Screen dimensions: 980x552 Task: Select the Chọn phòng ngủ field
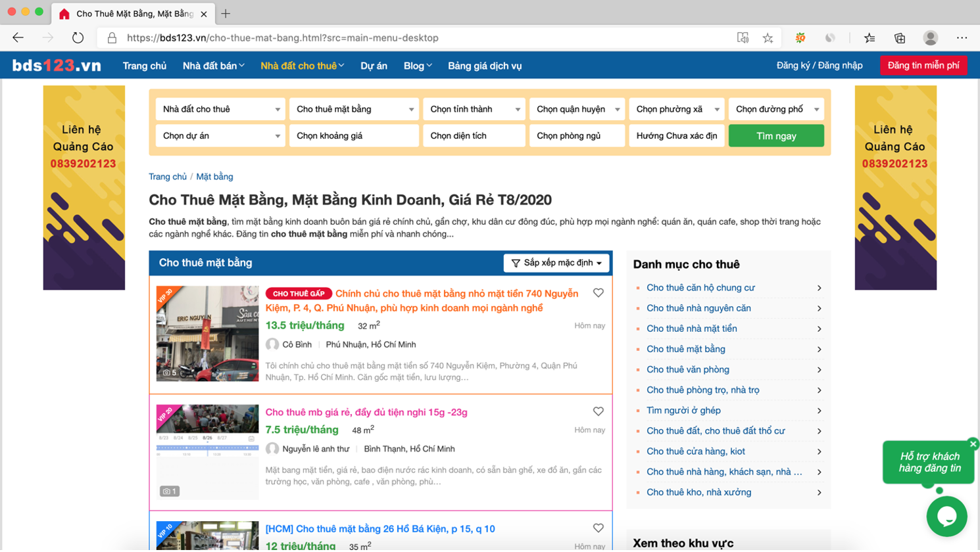[x=577, y=136]
